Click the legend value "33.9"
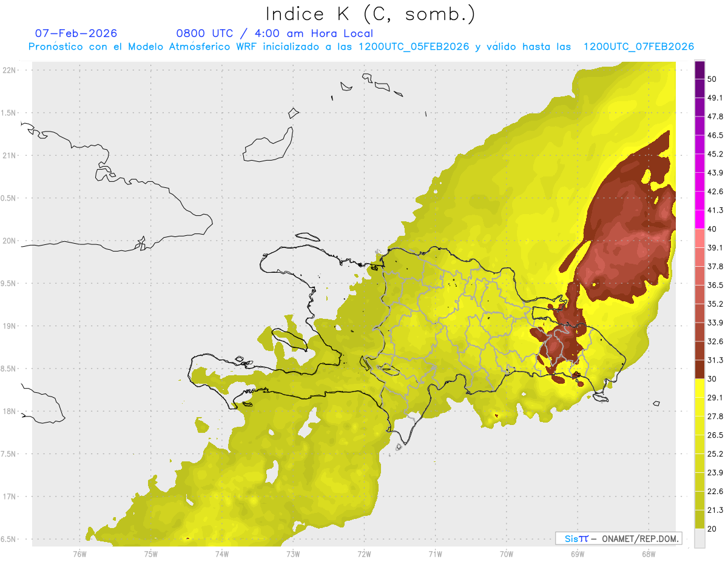The height and width of the screenshot is (562, 728). 715,323
